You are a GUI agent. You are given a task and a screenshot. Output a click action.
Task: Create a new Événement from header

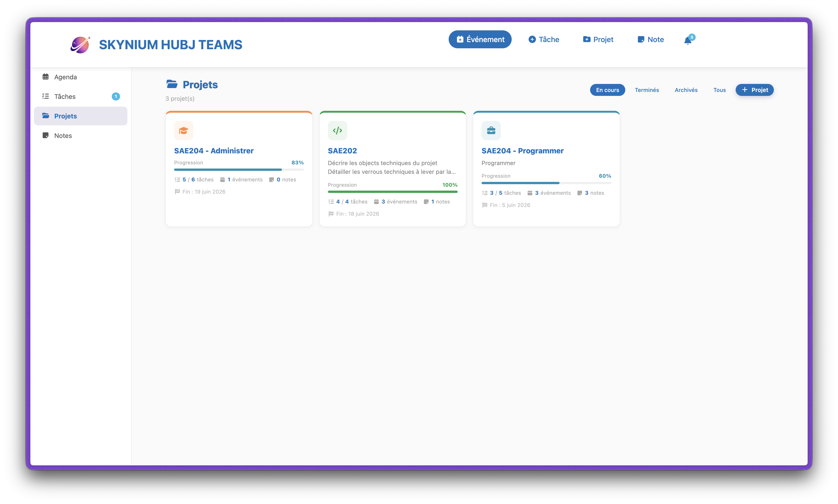480,39
